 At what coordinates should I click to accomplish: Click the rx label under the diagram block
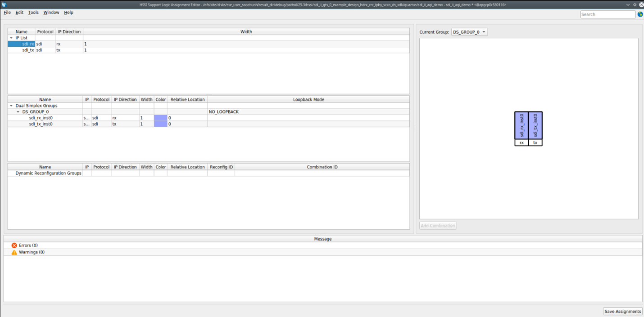[x=522, y=143]
